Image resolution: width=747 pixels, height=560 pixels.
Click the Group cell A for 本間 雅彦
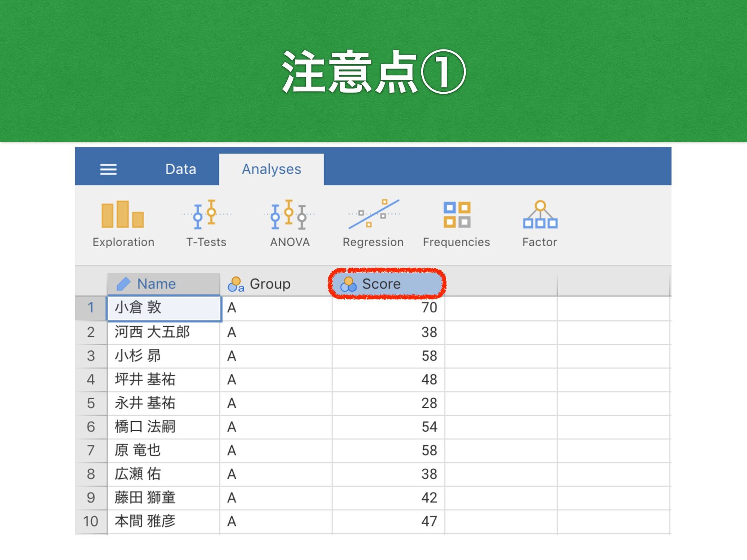click(276, 521)
